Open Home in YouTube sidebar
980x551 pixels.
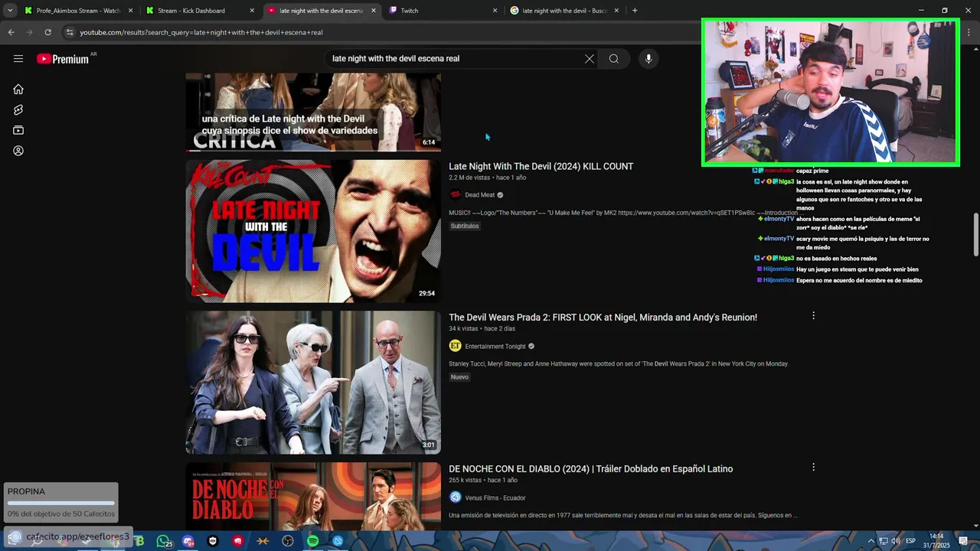point(18,89)
